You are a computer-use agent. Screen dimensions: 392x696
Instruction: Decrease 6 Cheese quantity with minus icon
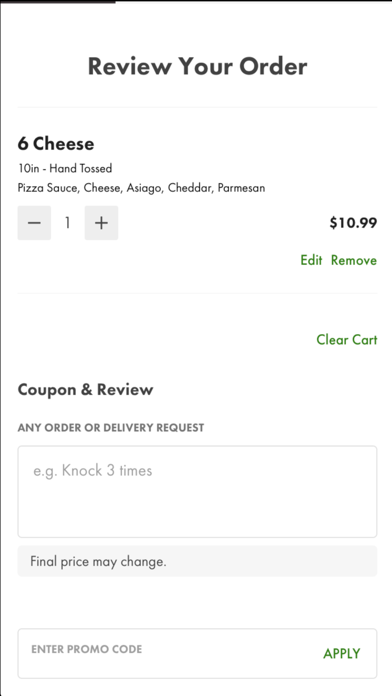coord(34,223)
